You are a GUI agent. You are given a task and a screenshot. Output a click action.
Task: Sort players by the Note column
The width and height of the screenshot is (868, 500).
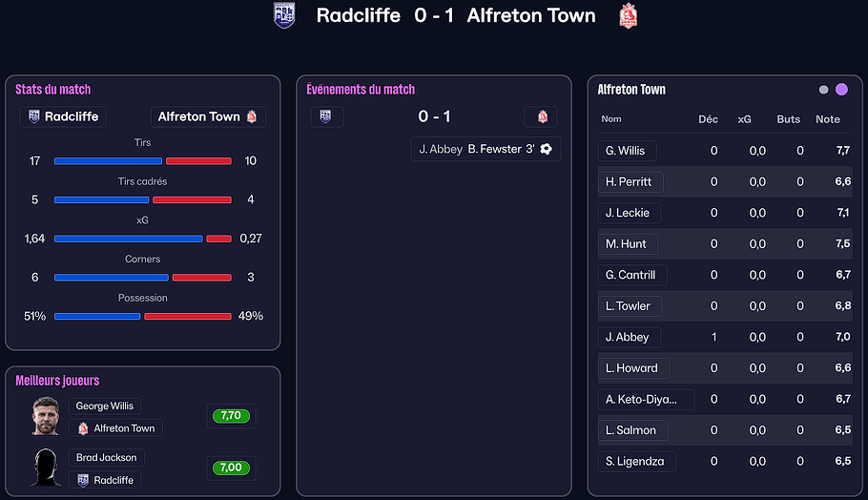click(828, 119)
